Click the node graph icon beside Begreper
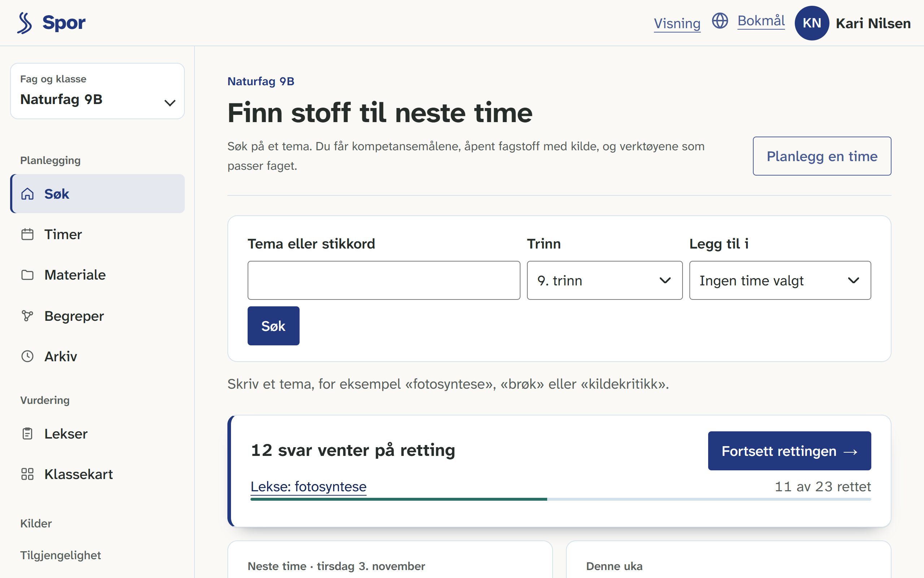The height and width of the screenshot is (578, 924). [x=27, y=316]
